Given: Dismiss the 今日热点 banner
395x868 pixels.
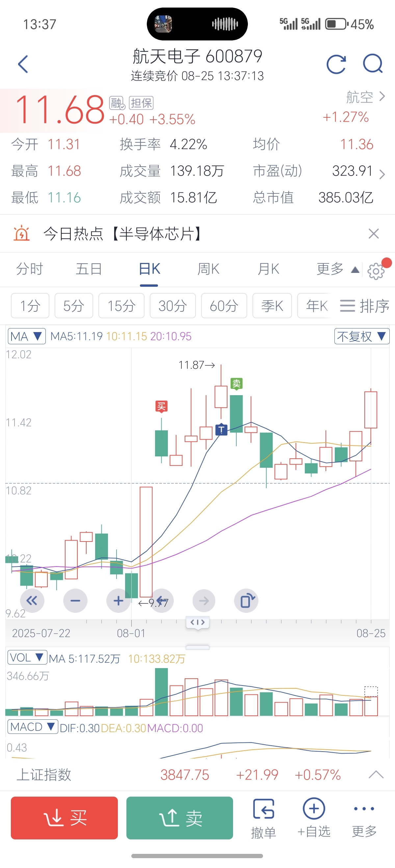Looking at the screenshot, I should coord(374,233).
